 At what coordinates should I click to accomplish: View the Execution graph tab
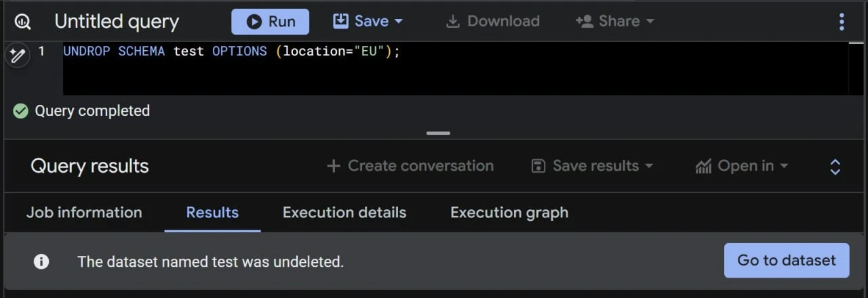click(509, 213)
